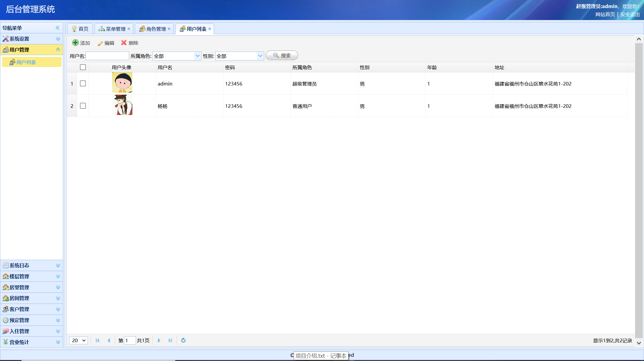Expand the 系统设置 accordion section
The width and height of the screenshot is (644, 361).
tap(58, 39)
